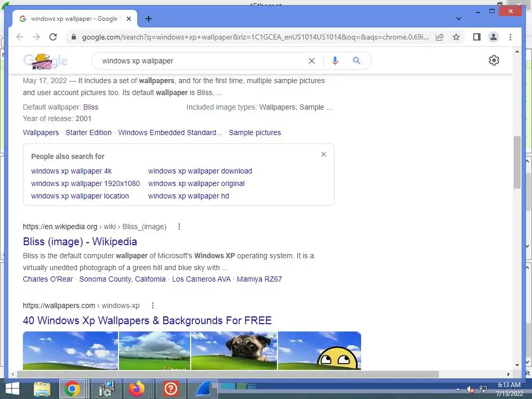Open Chrome side panel
The height and width of the screenshot is (399, 532).
pos(477,37)
